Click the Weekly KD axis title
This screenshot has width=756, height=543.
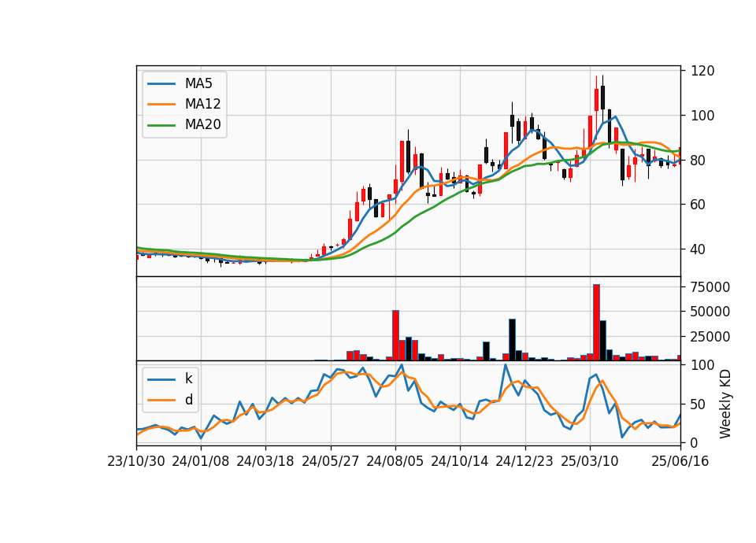point(724,404)
